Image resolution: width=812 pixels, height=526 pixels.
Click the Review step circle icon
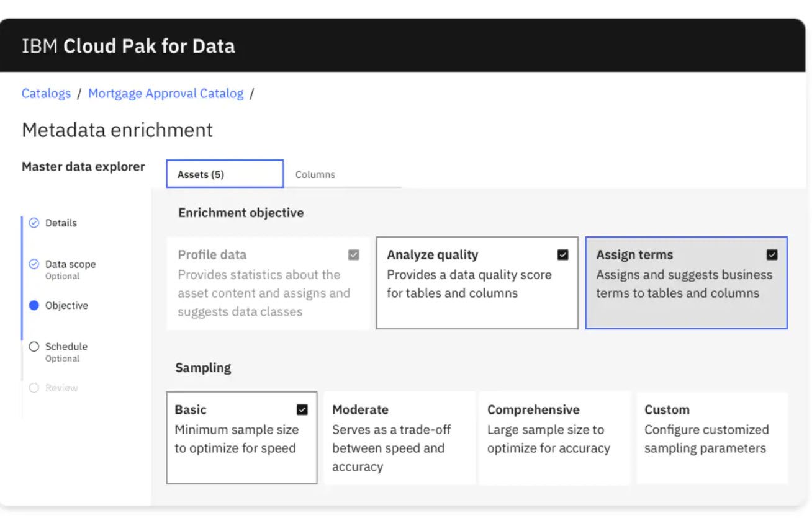34,388
